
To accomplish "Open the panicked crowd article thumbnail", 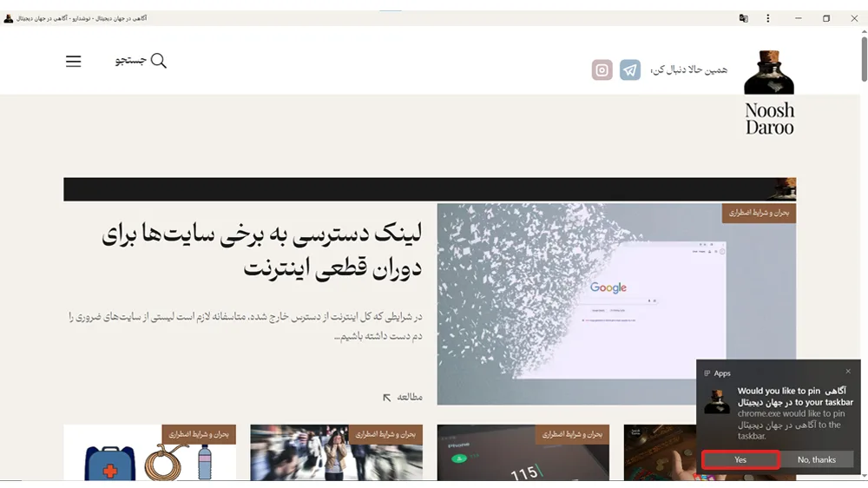I will [x=336, y=452].
